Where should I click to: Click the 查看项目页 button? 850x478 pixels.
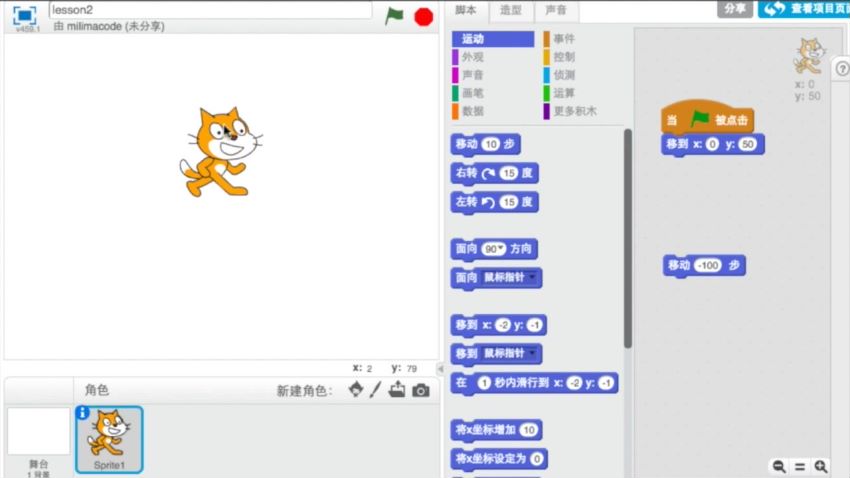coord(804,9)
